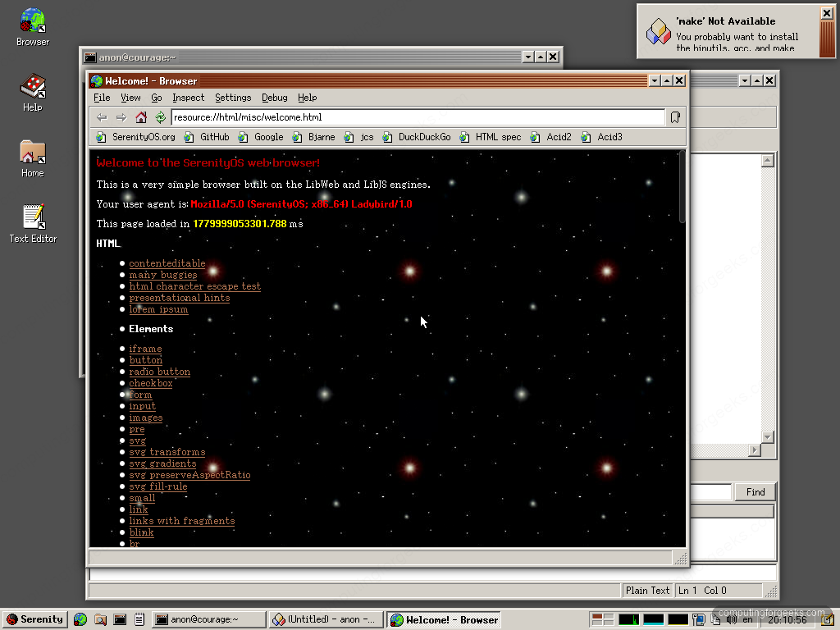Follow the iframe link

145,349
